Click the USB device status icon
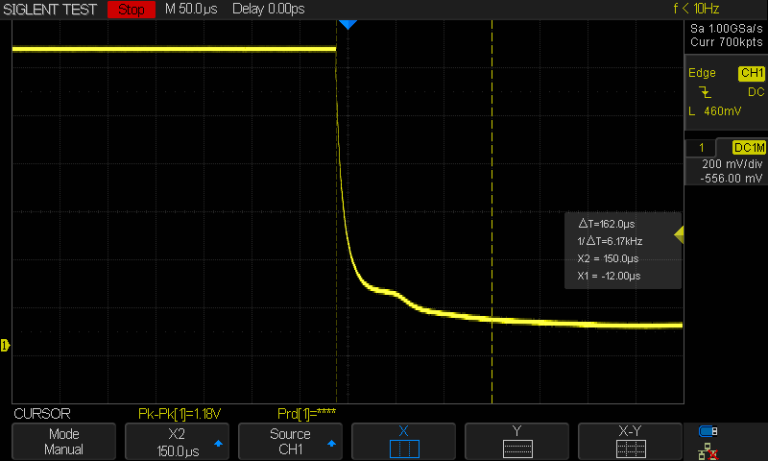The height and width of the screenshot is (461, 768). pyautogui.click(x=708, y=432)
